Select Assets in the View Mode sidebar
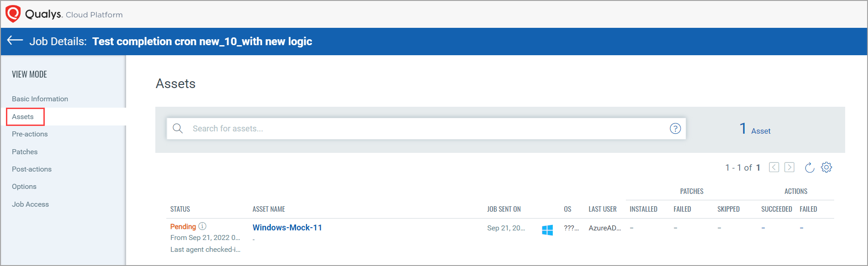This screenshot has height=266, width=868. [x=23, y=117]
